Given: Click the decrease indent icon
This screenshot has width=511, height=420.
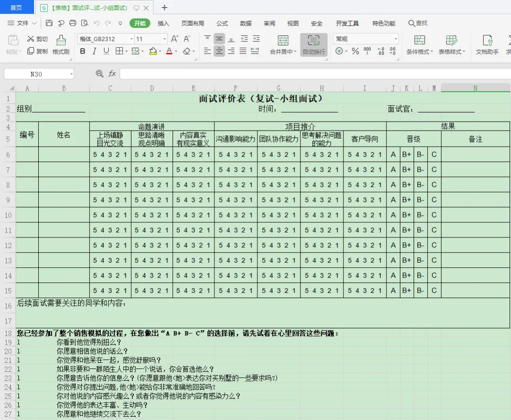Looking at the screenshot, I should (244, 39).
